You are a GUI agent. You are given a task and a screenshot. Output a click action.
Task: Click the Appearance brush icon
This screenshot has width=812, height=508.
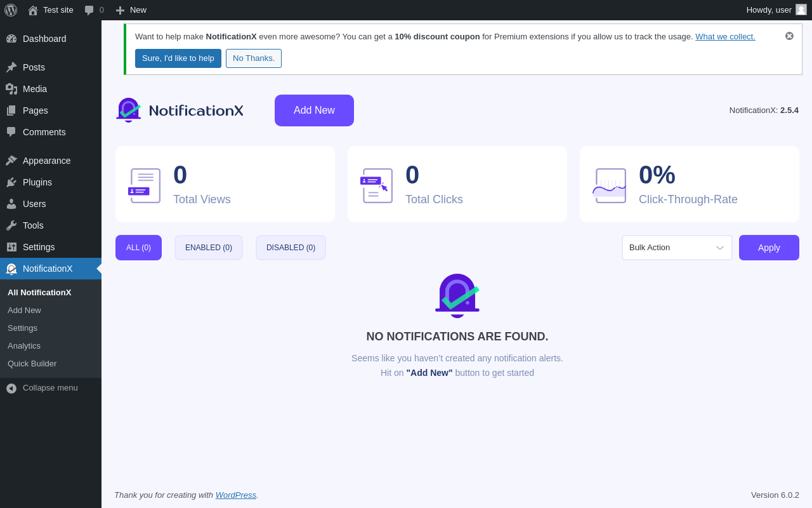(11, 161)
